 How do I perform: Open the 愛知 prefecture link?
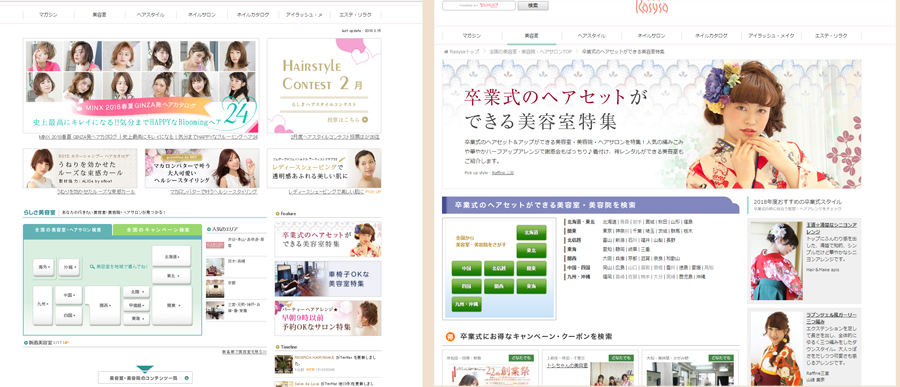click(608, 249)
